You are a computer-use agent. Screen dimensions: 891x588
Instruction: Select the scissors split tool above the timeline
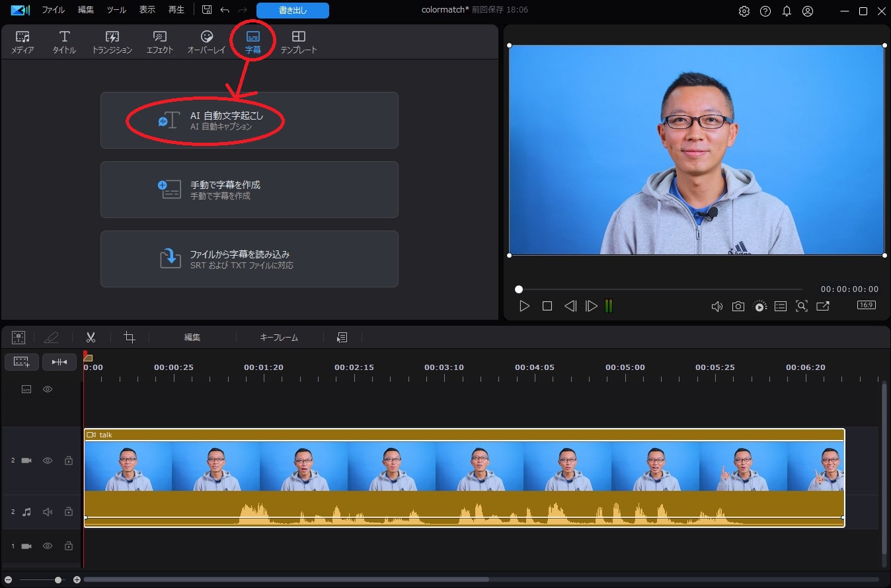point(91,337)
